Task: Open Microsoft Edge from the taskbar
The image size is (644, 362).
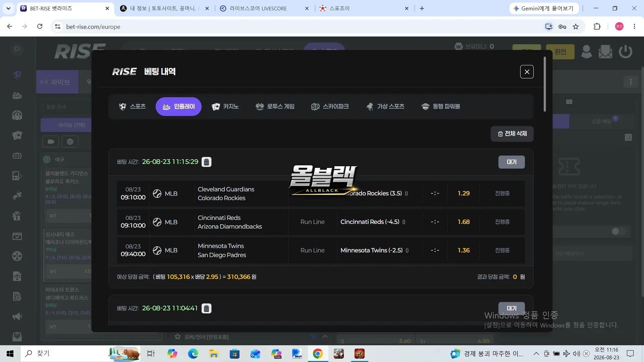Action: 193,354
